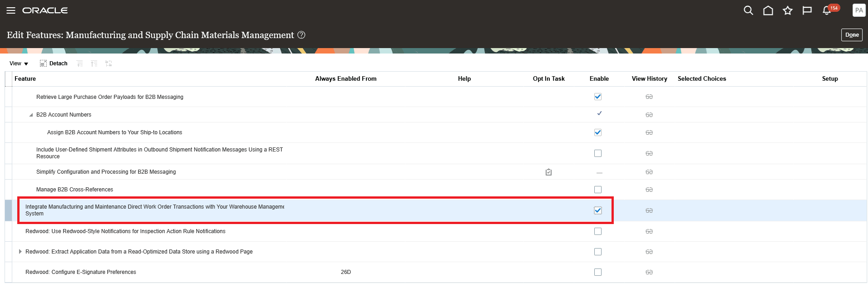Click the Enable column header
This screenshot has width=868, height=288.
[599, 78]
